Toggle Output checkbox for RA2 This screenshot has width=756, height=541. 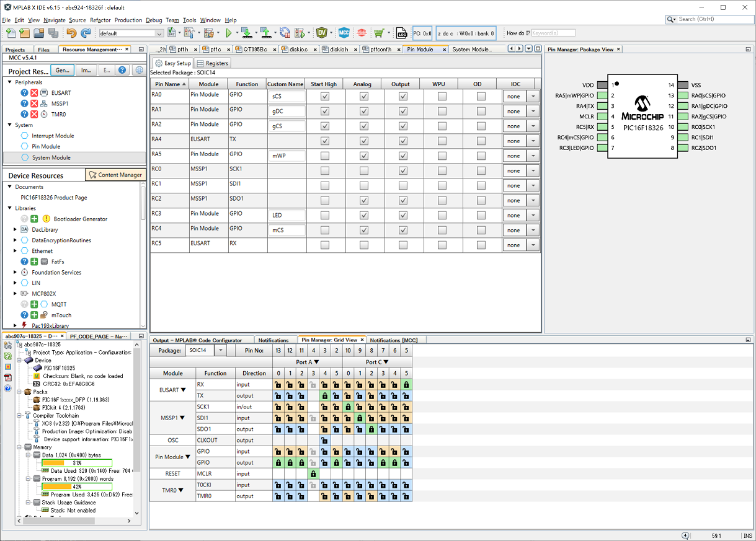click(x=403, y=126)
